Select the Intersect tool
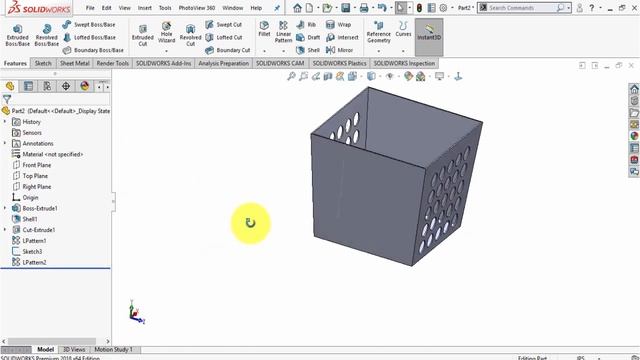Image resolution: width=640 pixels, height=360 pixels. click(x=342, y=37)
